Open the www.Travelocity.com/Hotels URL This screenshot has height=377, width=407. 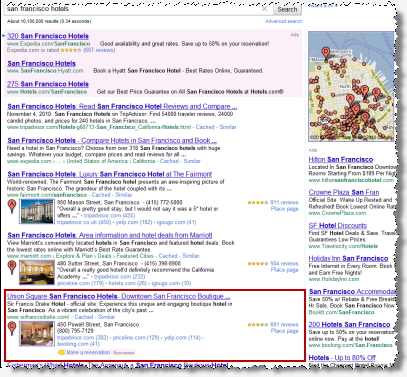pyautogui.click(x=343, y=246)
